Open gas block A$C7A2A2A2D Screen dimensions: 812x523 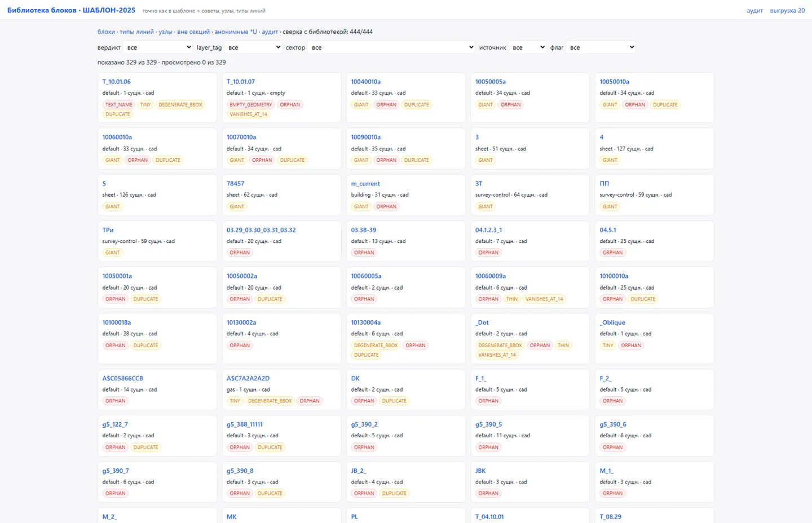[x=248, y=378]
